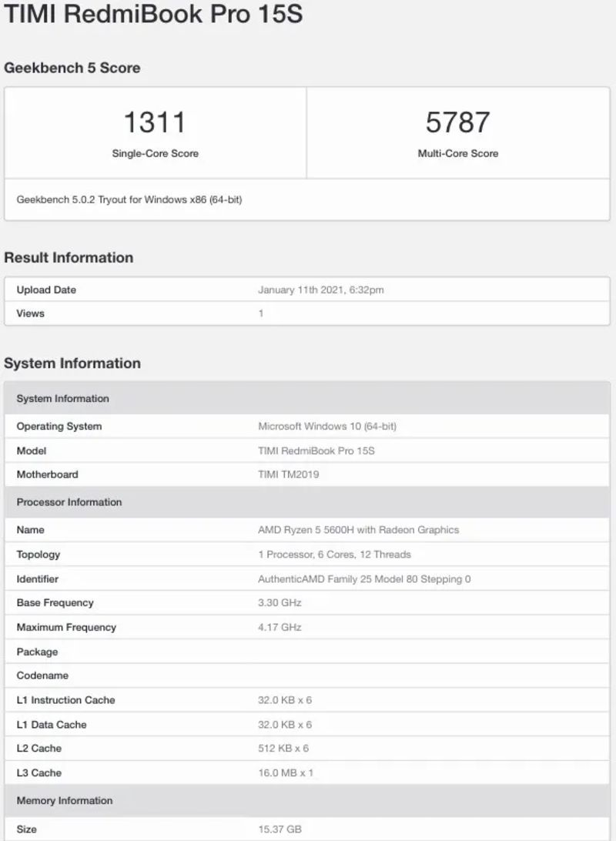
Task: Select the views count '1'
Action: pos(260,313)
